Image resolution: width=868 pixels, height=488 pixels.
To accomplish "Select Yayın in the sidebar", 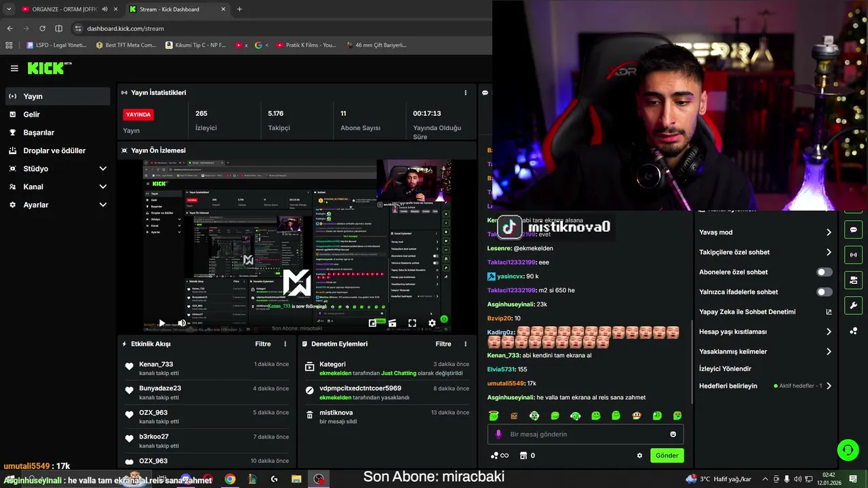I will coord(57,96).
